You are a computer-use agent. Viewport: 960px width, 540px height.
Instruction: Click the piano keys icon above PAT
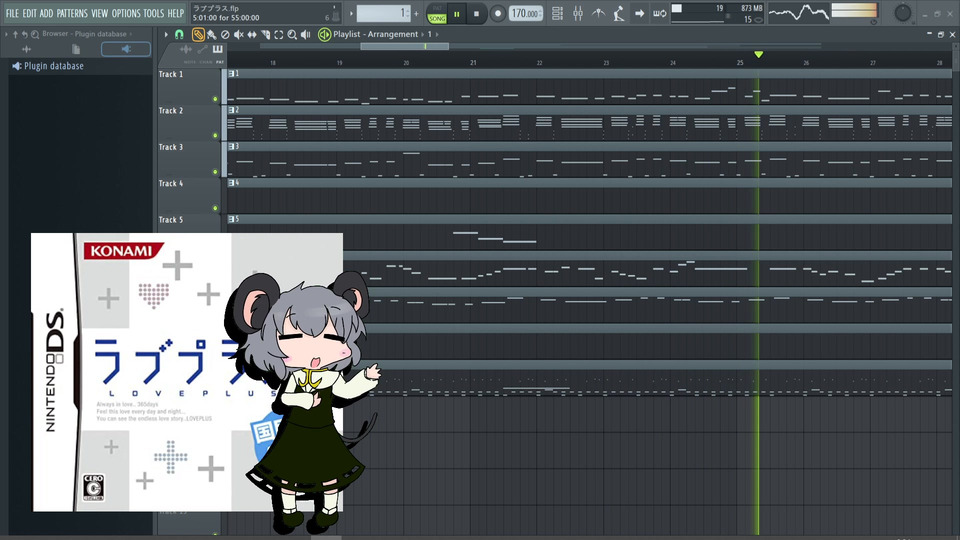(218, 50)
